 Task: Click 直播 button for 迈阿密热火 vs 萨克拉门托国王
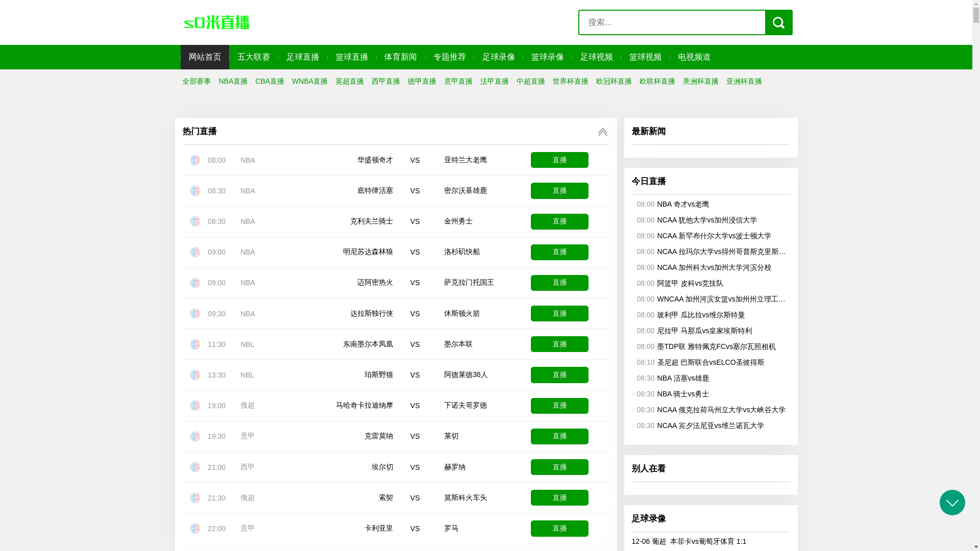559,283
